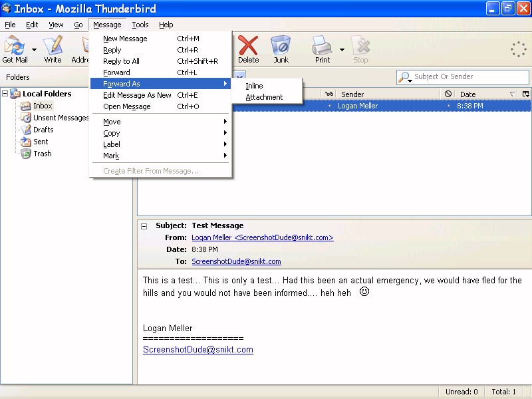Choose New Message from the menu
The image size is (532, 399).
(160, 39)
